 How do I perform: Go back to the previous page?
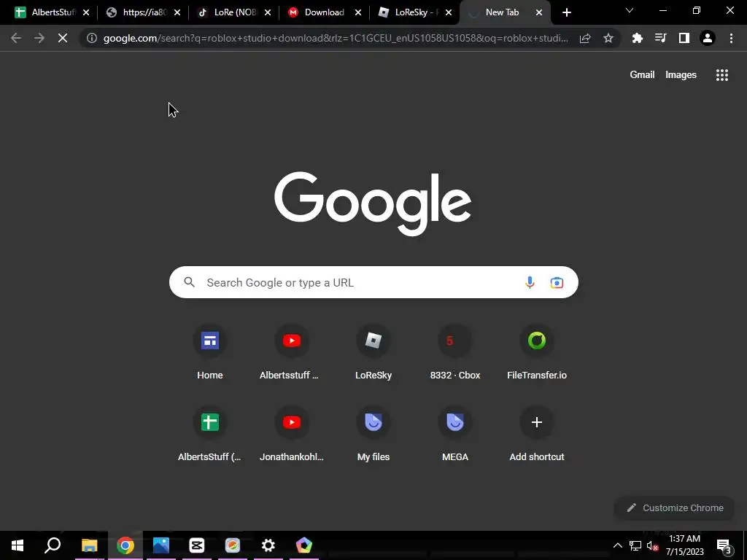coord(16,38)
